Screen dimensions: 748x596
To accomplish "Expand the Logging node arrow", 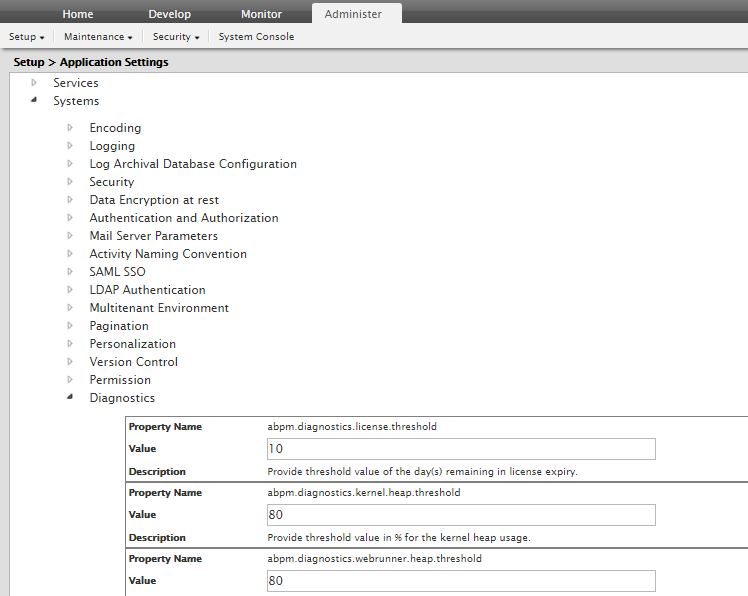I will click(x=70, y=146).
